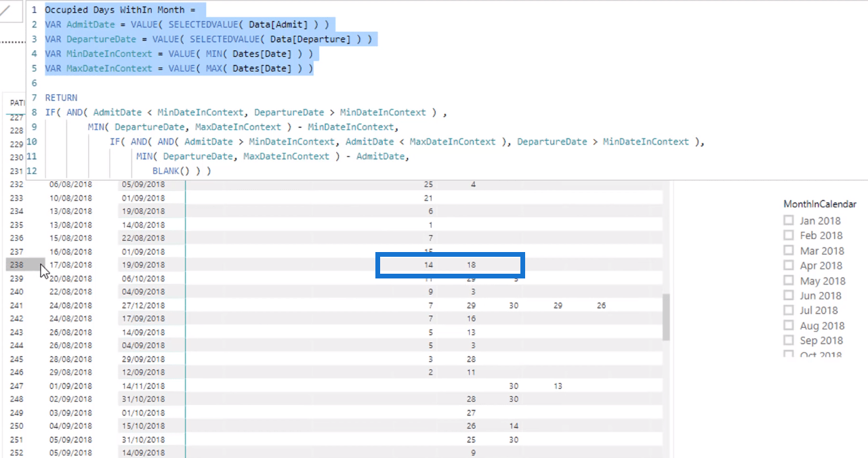Screen dimensions: 868x458
Task: Click value 16 in row 242
Action: tap(471, 319)
